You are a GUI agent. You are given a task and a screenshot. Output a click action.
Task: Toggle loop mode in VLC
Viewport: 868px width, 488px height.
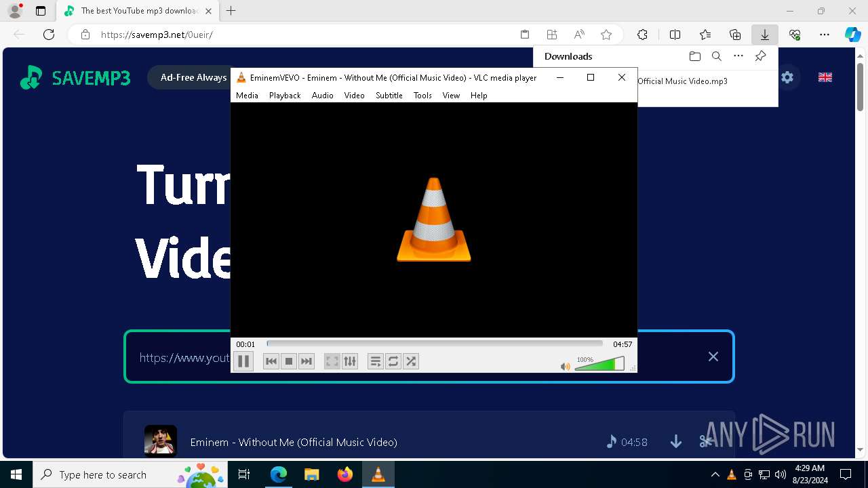point(393,361)
